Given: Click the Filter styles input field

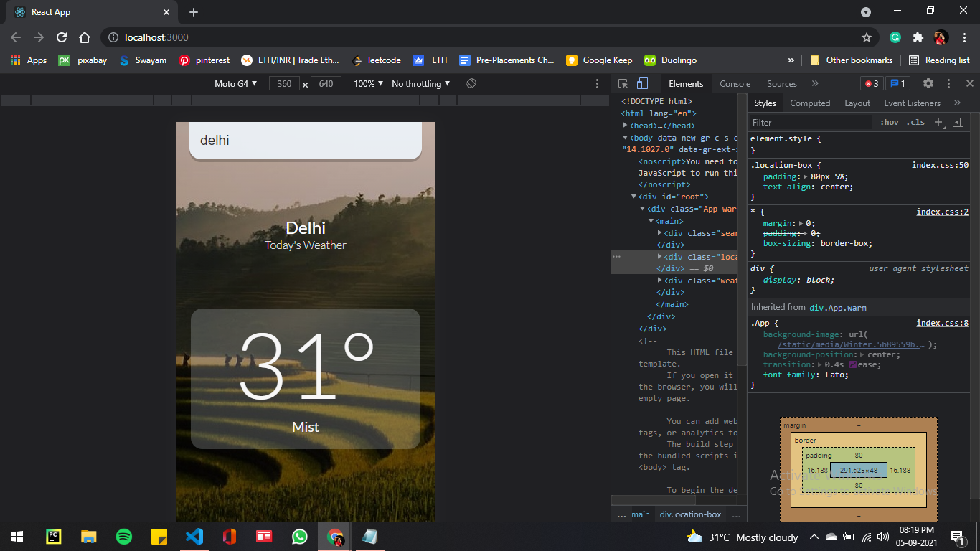Looking at the screenshot, I should (811, 123).
